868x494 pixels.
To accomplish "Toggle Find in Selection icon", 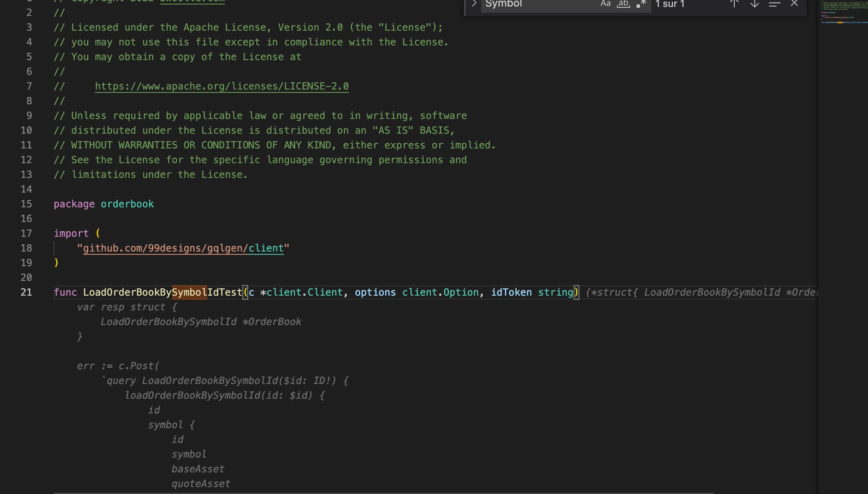I will (x=774, y=4).
